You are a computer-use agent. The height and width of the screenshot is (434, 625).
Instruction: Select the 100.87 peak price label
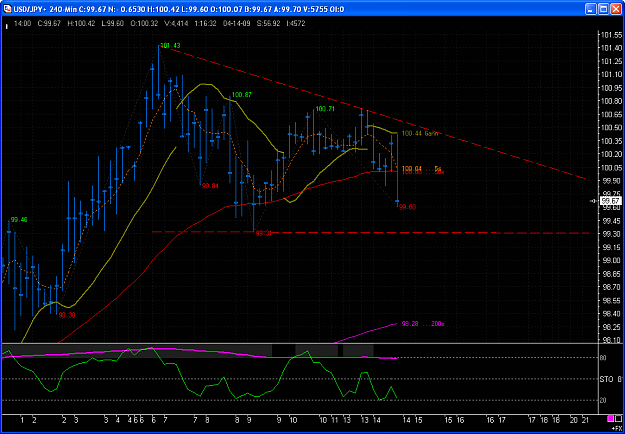tap(242, 95)
